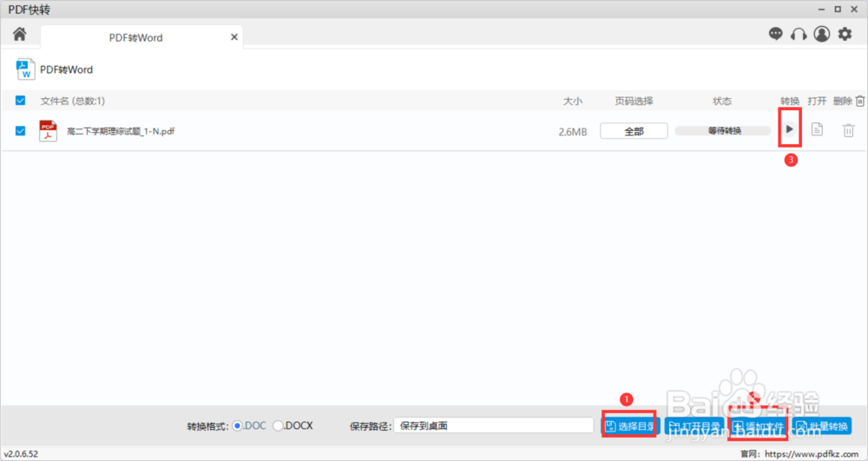Viewport: 868px width, 461px height.
Task: Open the feedback chat bubble icon
Action: coord(775,35)
